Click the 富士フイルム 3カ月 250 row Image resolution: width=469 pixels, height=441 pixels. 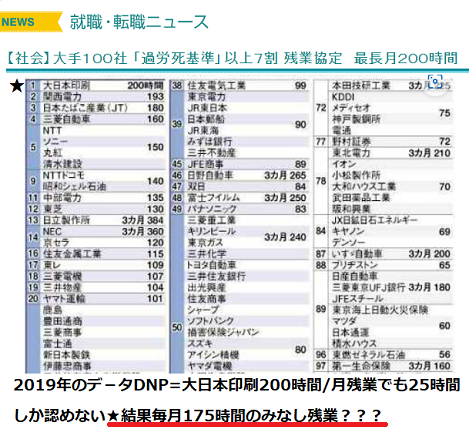click(240, 198)
